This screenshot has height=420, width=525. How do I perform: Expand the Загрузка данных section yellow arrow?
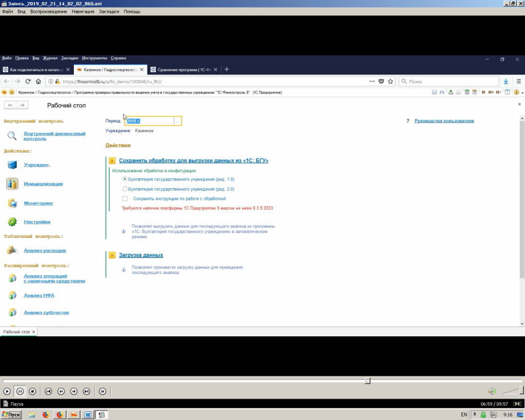[x=112, y=255]
